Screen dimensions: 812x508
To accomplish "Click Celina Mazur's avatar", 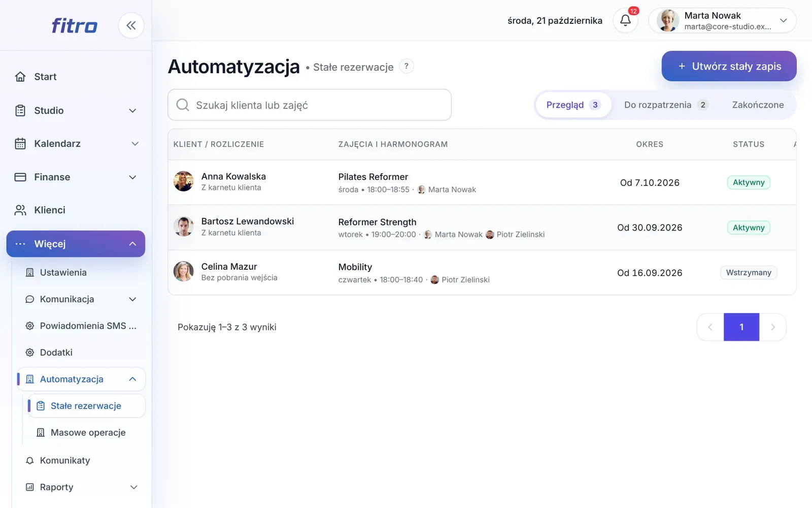I will [x=184, y=271].
